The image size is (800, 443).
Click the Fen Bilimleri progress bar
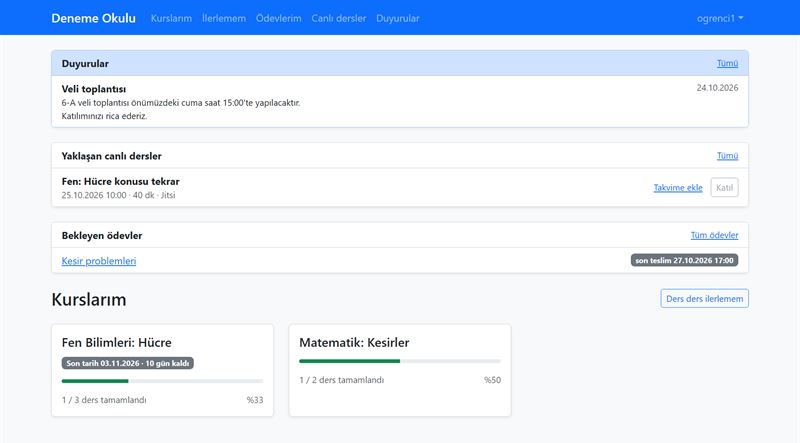coord(162,381)
